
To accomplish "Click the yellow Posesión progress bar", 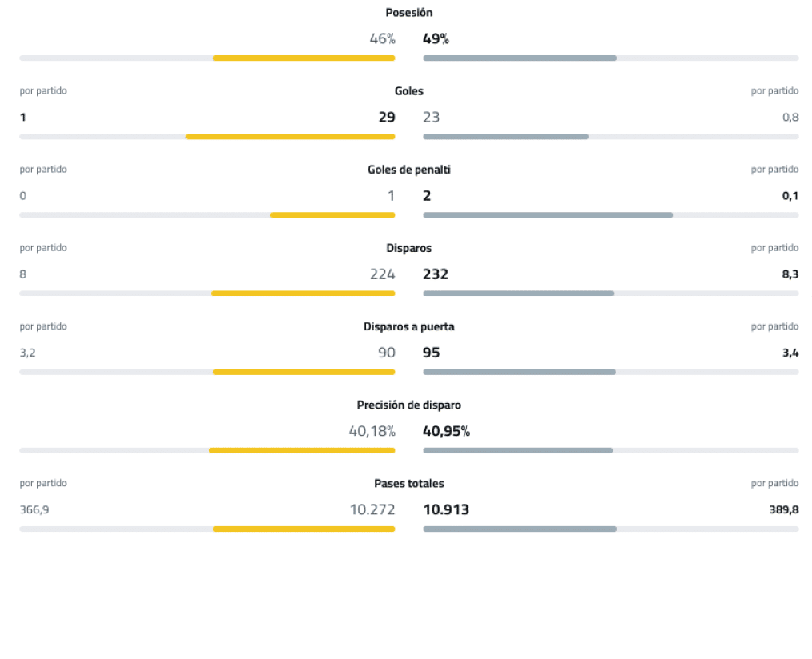I will tap(304, 58).
